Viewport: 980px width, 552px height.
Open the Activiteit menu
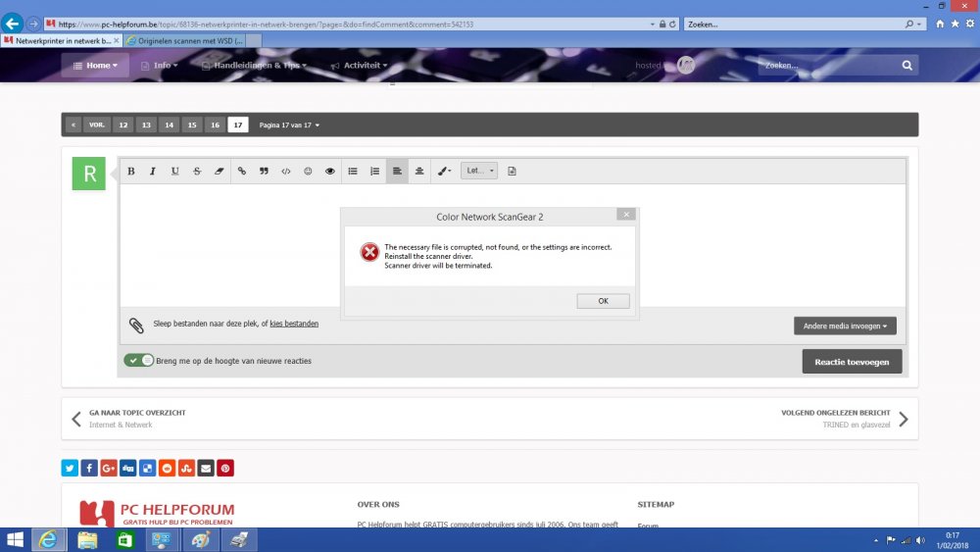coord(360,65)
